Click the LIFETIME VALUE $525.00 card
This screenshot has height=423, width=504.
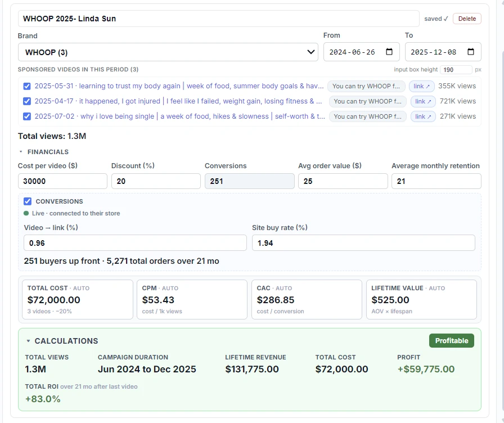point(421,300)
